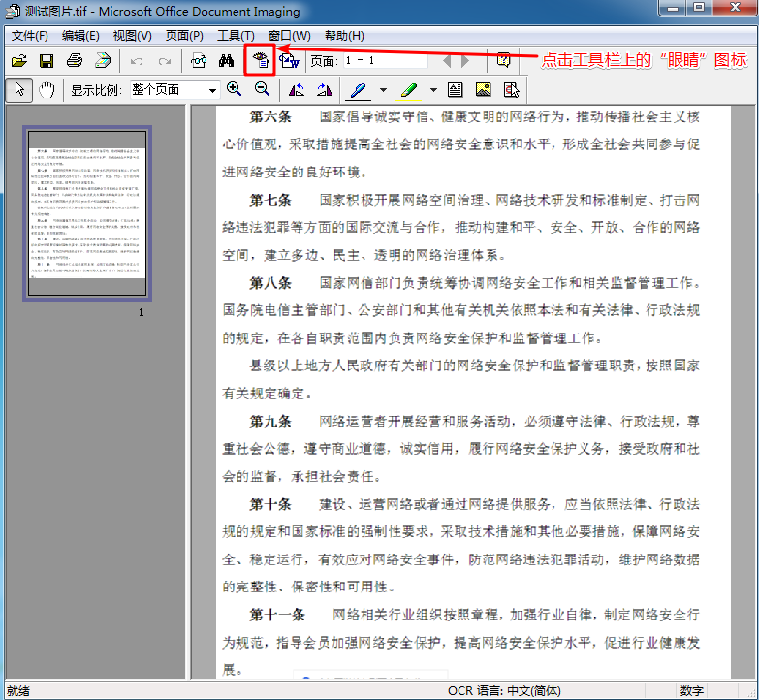The height and width of the screenshot is (700, 759).
Task: Click the 第十一条 heading in the document
Action: pos(277,615)
